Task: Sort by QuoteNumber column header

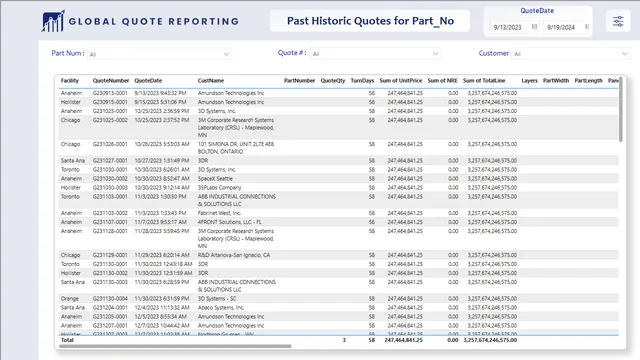Action: pos(111,80)
